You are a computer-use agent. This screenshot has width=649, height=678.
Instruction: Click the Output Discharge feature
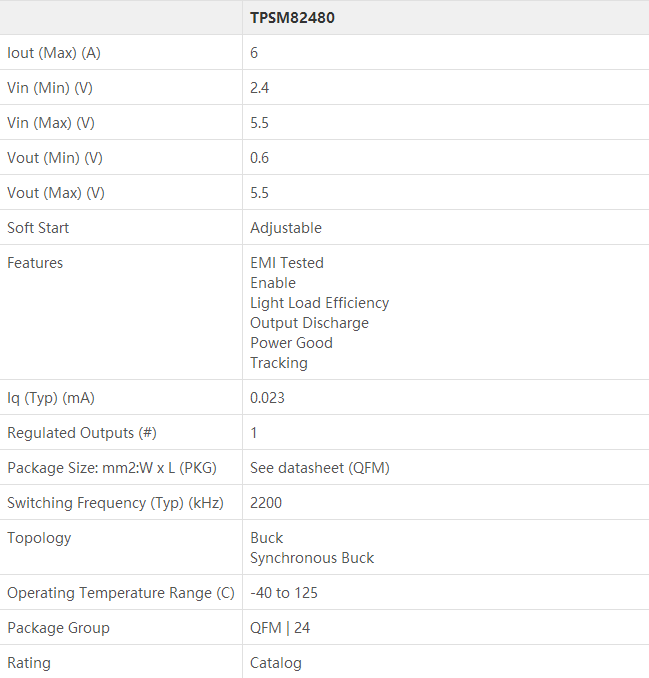tap(310, 323)
